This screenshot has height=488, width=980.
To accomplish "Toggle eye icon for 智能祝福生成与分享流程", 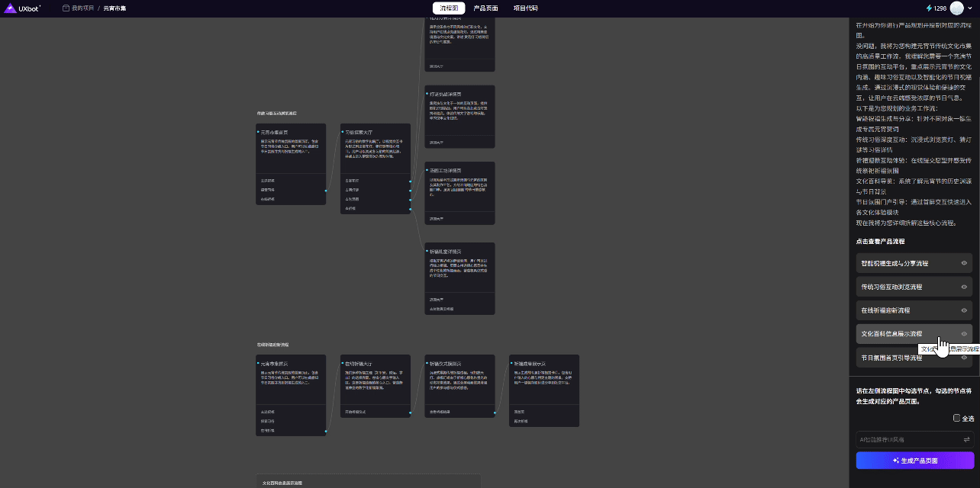I will pos(964,263).
